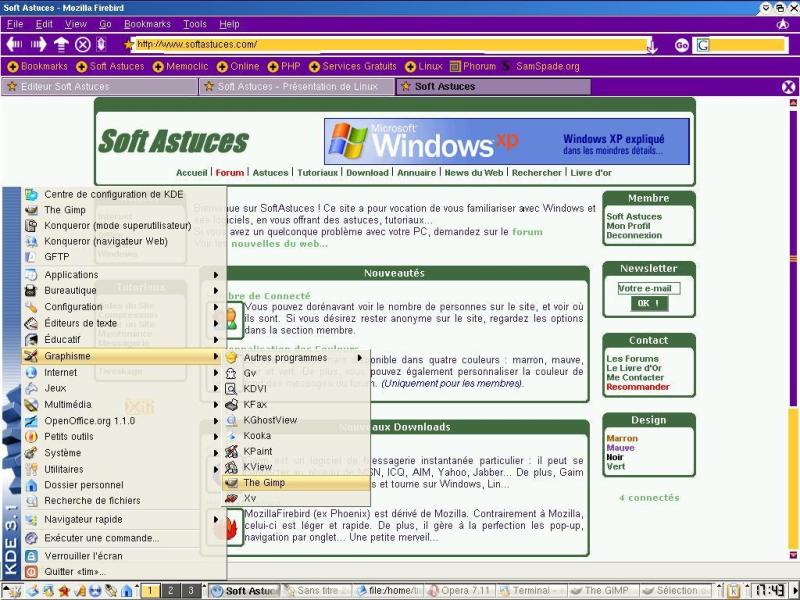Click the up arrow toolbar icon
Viewport: 800px width, 600px height.
(61, 44)
